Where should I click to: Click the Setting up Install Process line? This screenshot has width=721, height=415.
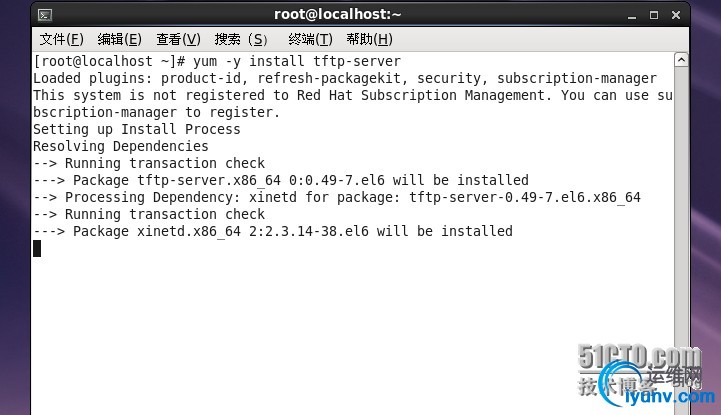click(136, 129)
